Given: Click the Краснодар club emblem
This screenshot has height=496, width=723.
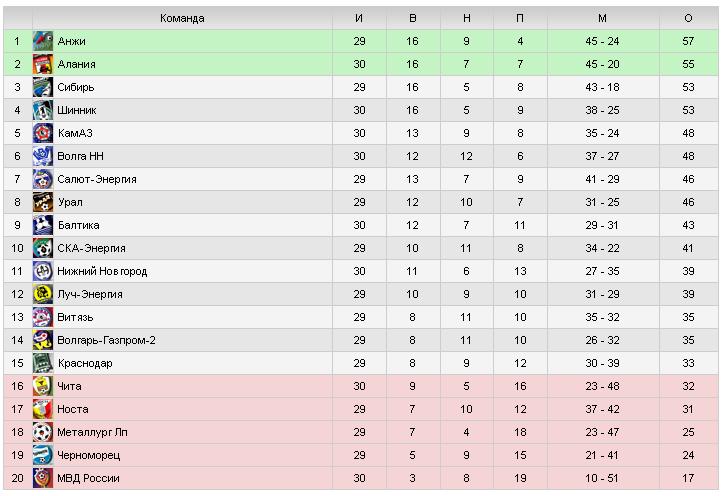Looking at the screenshot, I should pos(43,363).
